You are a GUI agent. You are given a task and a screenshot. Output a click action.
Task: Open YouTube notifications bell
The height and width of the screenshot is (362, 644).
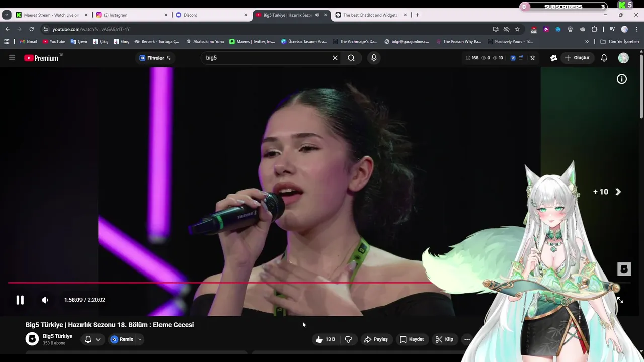(x=604, y=58)
